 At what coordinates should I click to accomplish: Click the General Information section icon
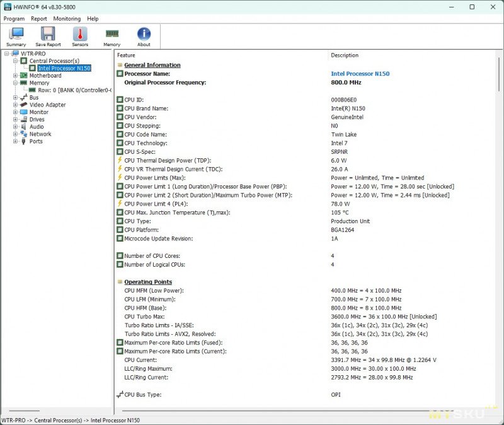(x=120, y=65)
